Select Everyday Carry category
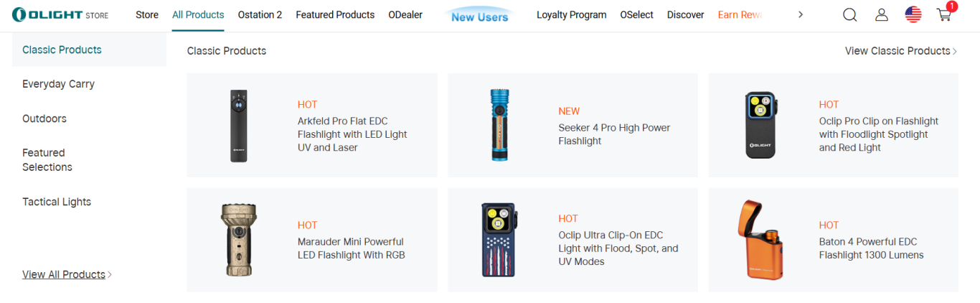The image size is (980, 303). pyautogui.click(x=58, y=84)
